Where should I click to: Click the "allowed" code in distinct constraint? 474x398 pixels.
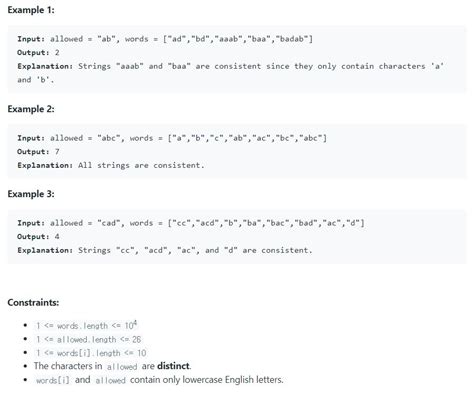pyautogui.click(x=122, y=367)
